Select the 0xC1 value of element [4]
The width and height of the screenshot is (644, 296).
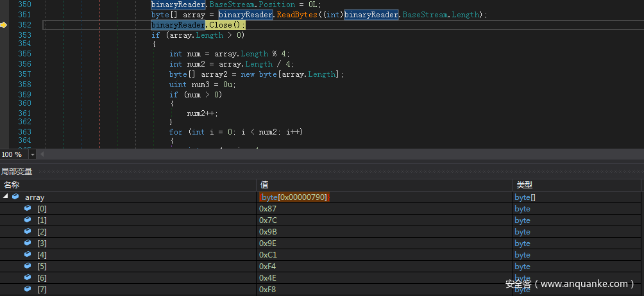point(268,255)
